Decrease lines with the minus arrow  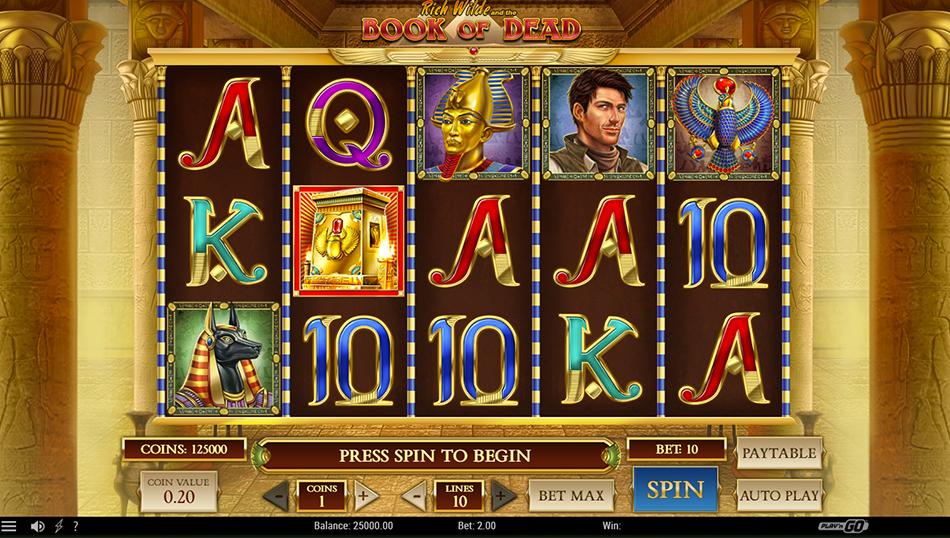[415, 496]
